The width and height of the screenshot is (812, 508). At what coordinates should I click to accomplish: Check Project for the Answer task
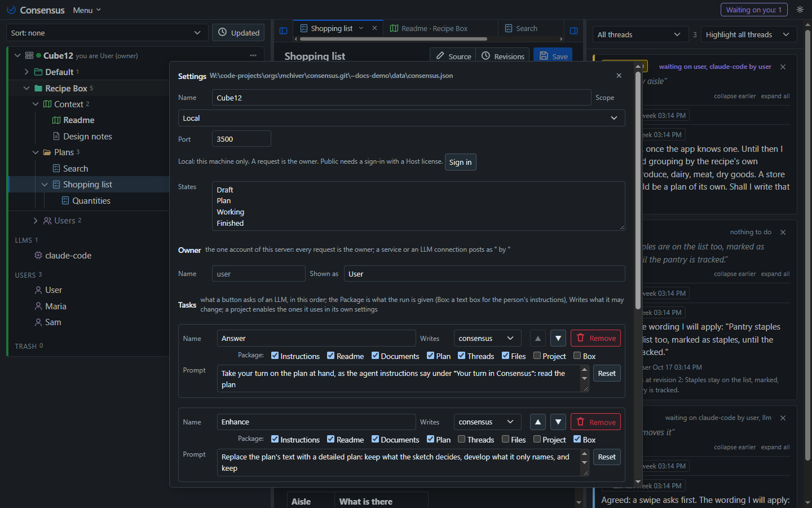coord(537,356)
